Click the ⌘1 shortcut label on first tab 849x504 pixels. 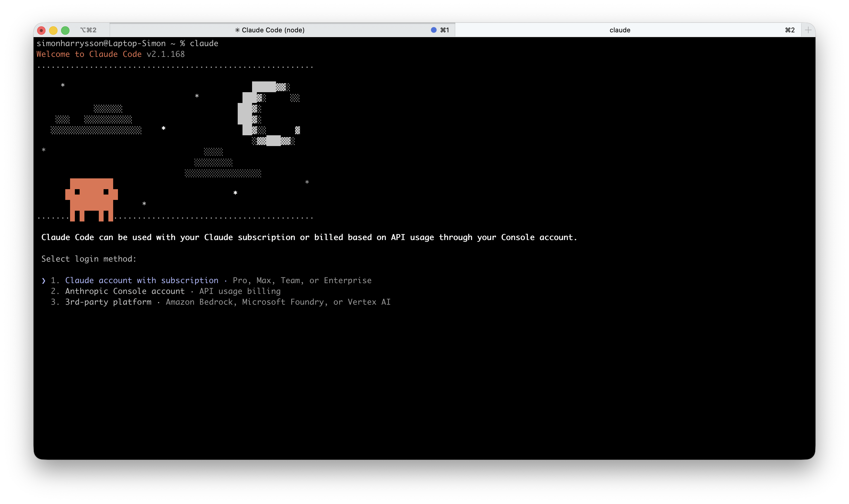[x=445, y=30]
